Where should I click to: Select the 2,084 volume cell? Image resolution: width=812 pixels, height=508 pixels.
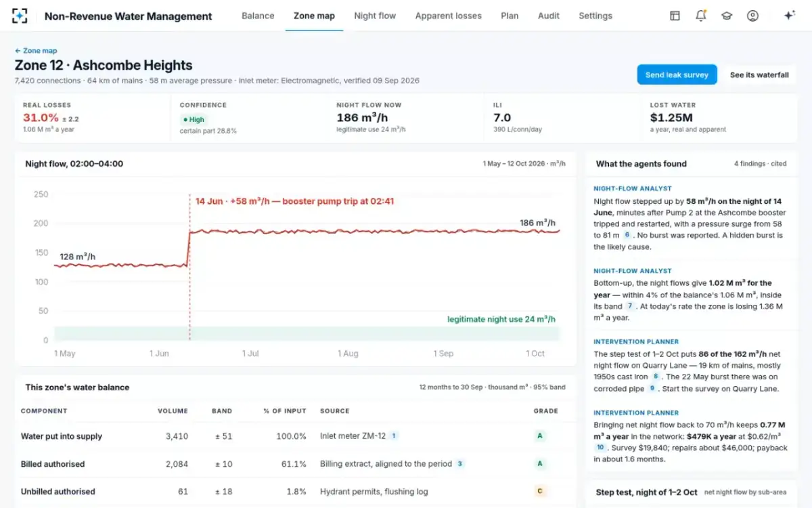pyautogui.click(x=177, y=464)
